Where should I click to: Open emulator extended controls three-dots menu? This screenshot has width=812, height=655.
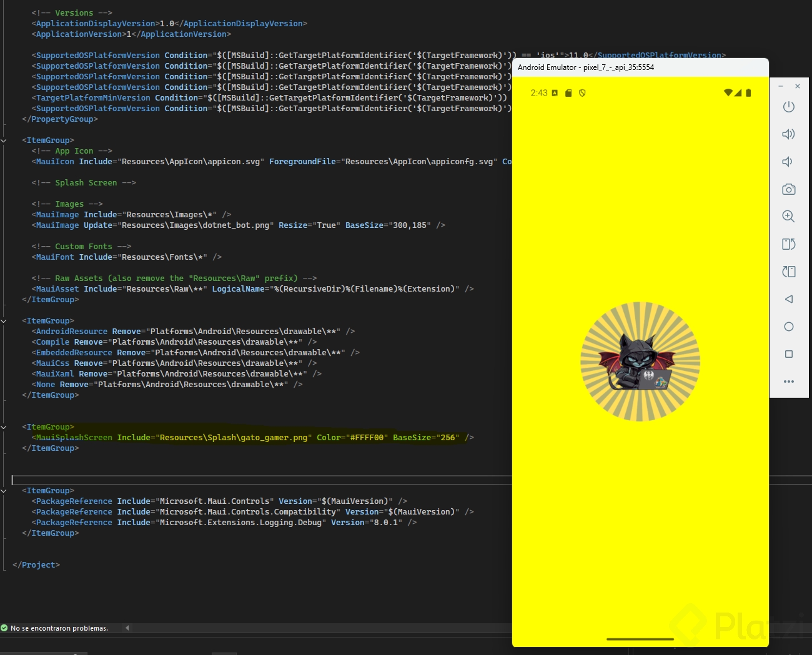pos(788,382)
